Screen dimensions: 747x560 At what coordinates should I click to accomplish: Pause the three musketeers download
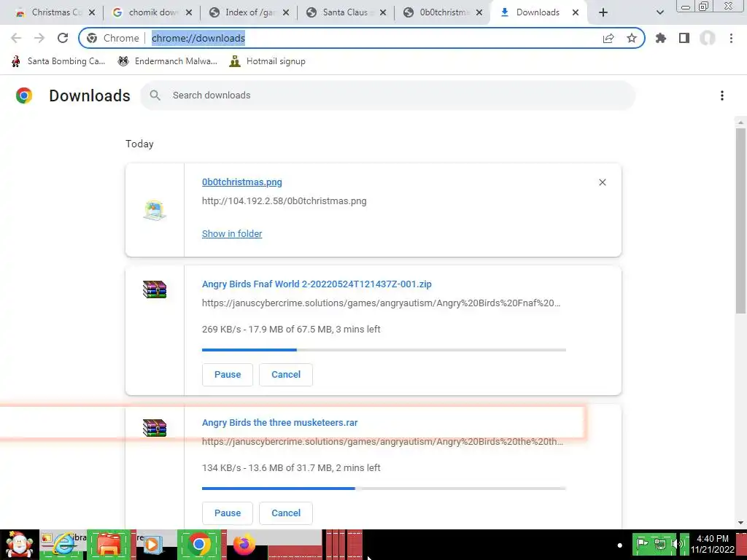pyautogui.click(x=228, y=513)
